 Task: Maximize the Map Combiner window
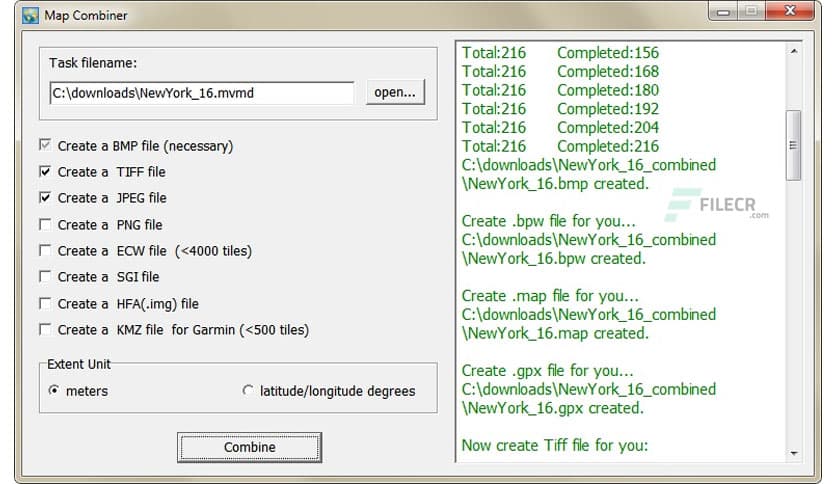[x=751, y=11]
